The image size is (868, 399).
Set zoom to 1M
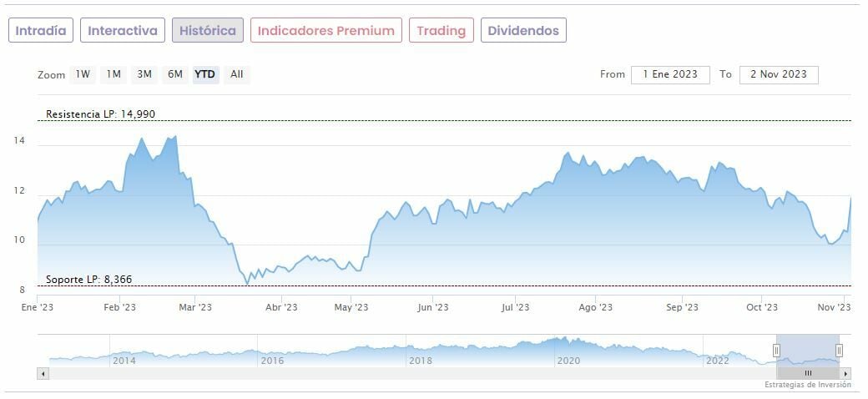[114, 74]
